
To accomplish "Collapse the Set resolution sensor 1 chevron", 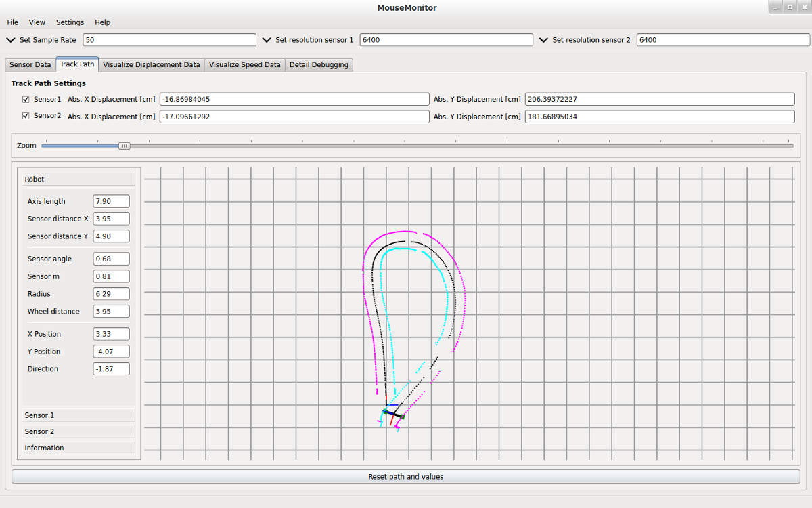I will click(x=267, y=40).
